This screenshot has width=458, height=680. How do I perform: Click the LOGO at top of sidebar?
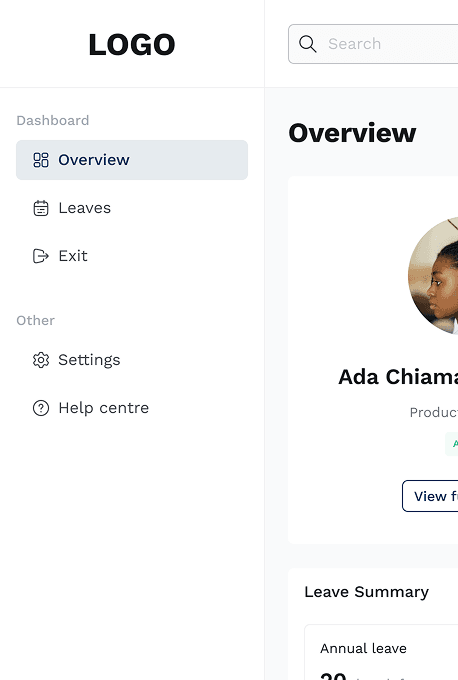pyautogui.click(x=132, y=44)
